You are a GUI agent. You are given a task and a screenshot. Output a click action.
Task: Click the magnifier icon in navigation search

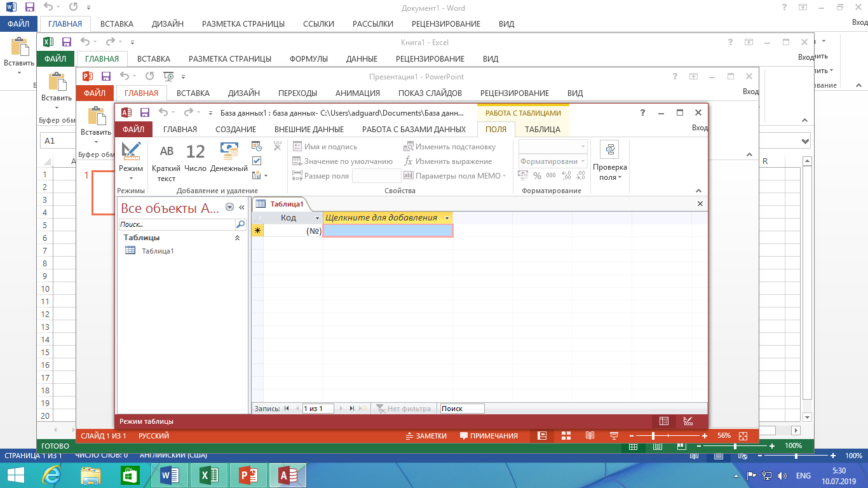(241, 224)
